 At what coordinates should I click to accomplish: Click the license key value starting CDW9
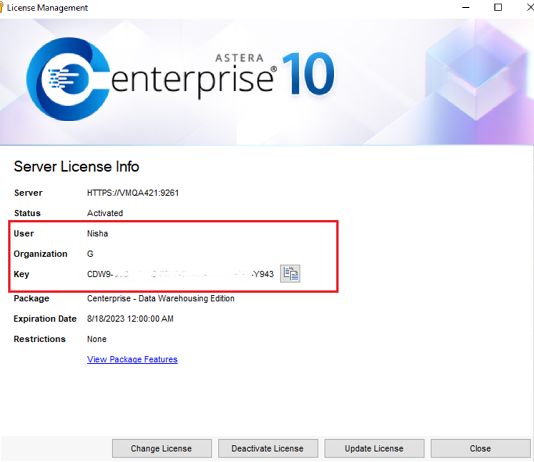[180, 274]
